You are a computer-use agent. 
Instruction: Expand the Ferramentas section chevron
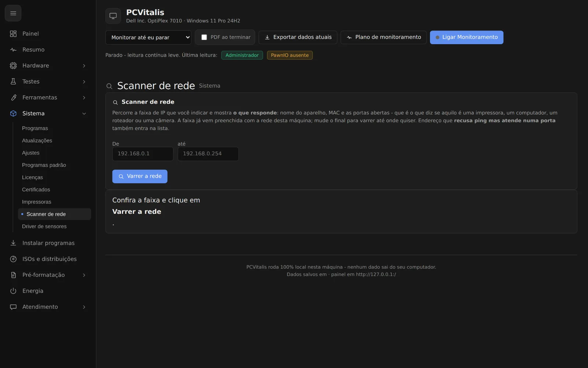tap(84, 98)
